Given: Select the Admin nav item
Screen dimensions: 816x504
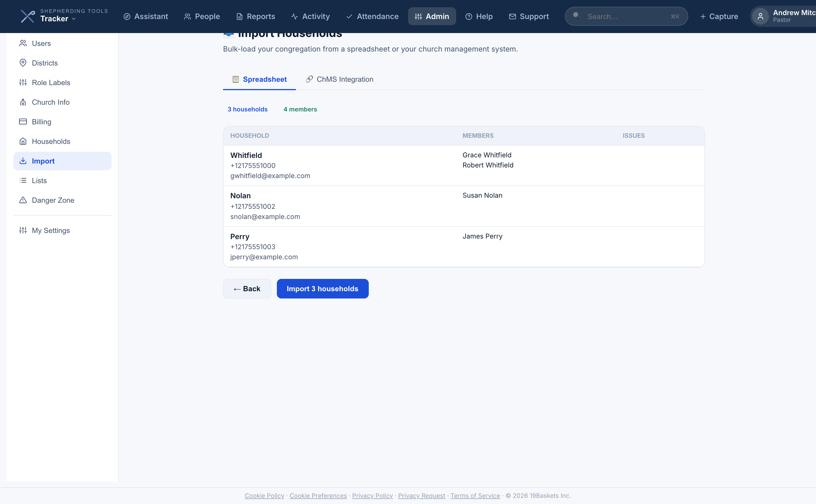Looking at the screenshot, I should coord(432,16).
